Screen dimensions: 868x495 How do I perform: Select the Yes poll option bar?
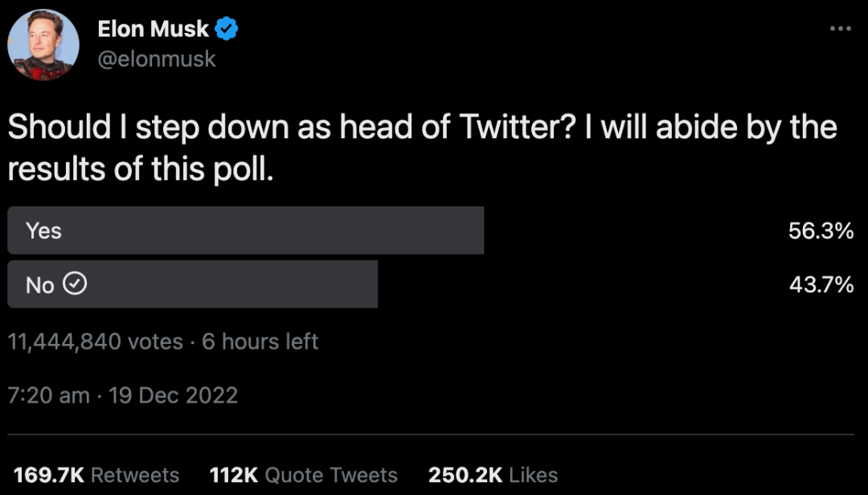(245, 231)
